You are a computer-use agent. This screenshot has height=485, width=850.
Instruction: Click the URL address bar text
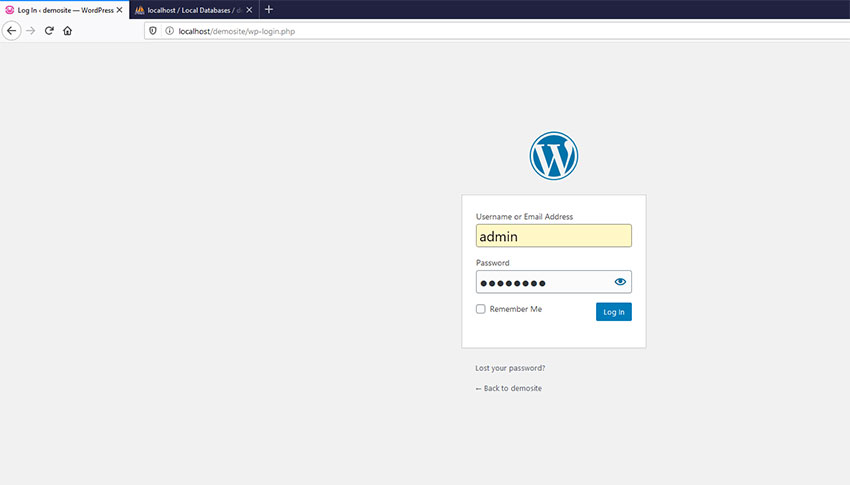click(236, 31)
